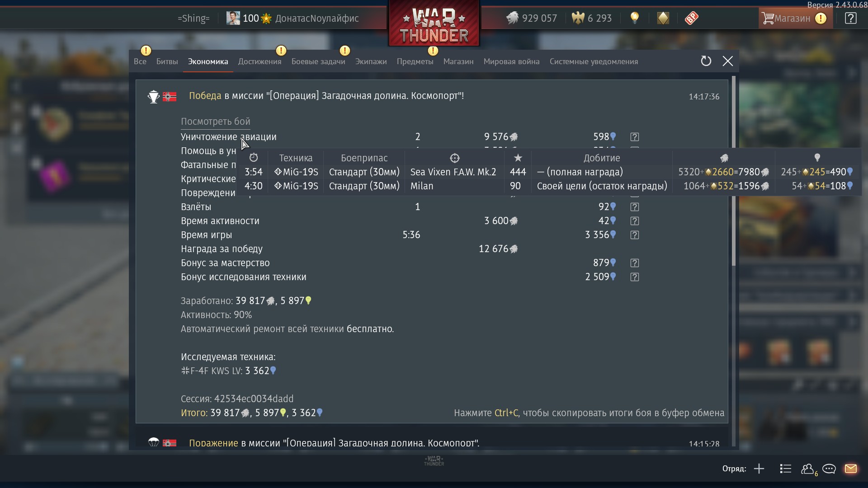Select the Боевые задачи tab

[x=318, y=61]
